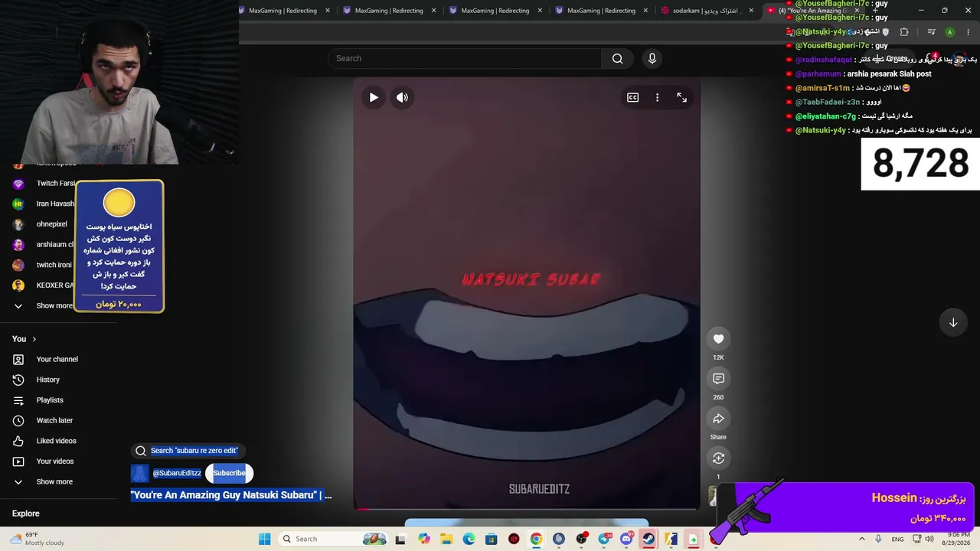Play the YouTube Short video
This screenshot has height=551, width=980.
tap(374, 97)
